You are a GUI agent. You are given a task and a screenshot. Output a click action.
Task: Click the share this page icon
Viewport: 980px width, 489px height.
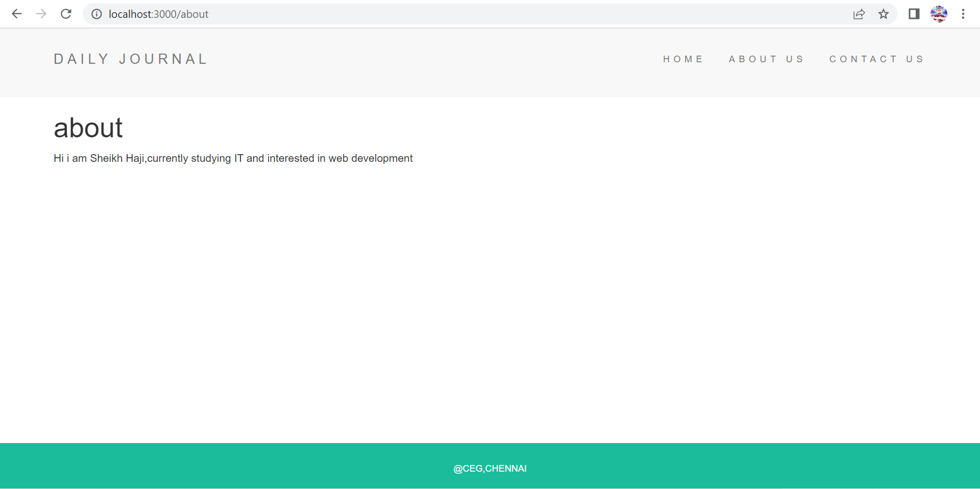860,14
